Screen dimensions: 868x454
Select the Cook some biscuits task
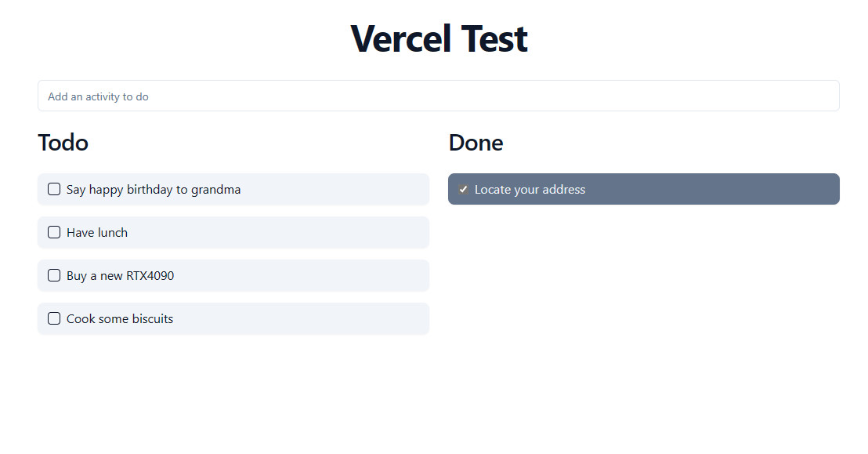click(233, 318)
